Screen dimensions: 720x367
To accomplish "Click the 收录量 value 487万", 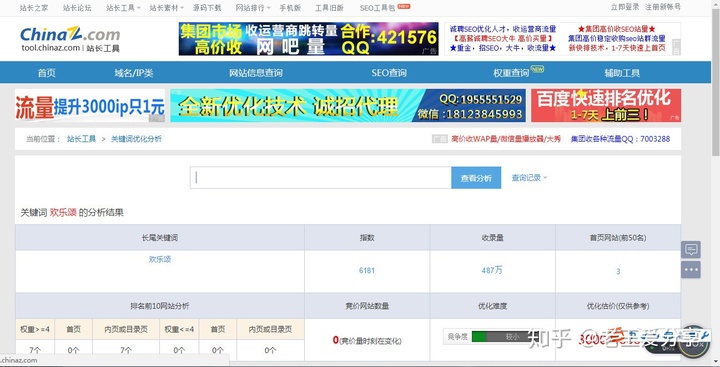I will tap(492, 271).
